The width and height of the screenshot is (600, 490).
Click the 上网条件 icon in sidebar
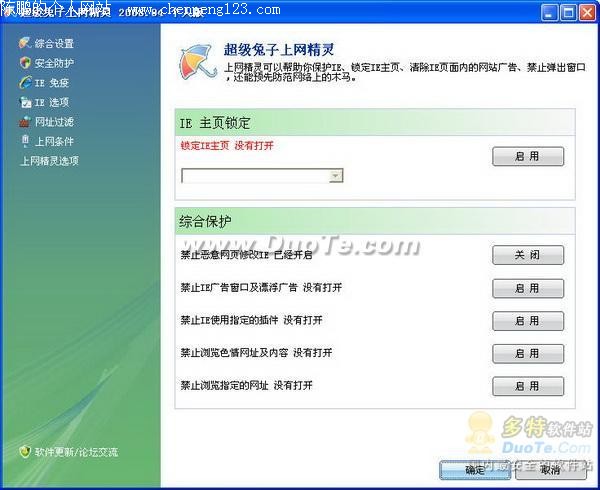pyautogui.click(x=25, y=141)
